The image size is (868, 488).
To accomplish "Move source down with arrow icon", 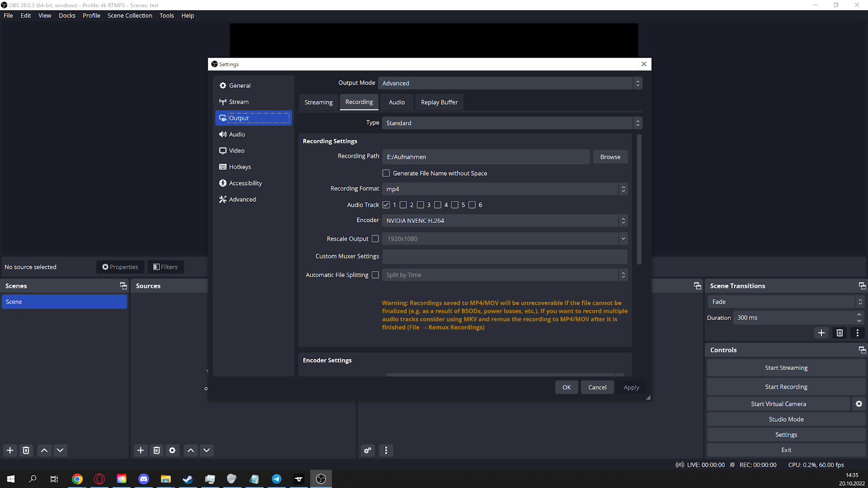I will pyautogui.click(x=207, y=450).
